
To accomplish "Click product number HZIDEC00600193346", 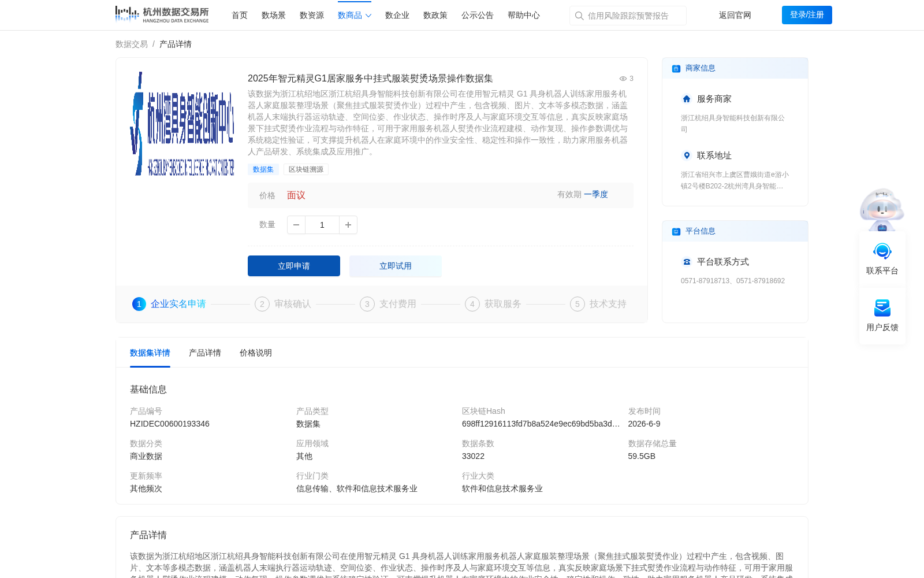I will tap(170, 424).
